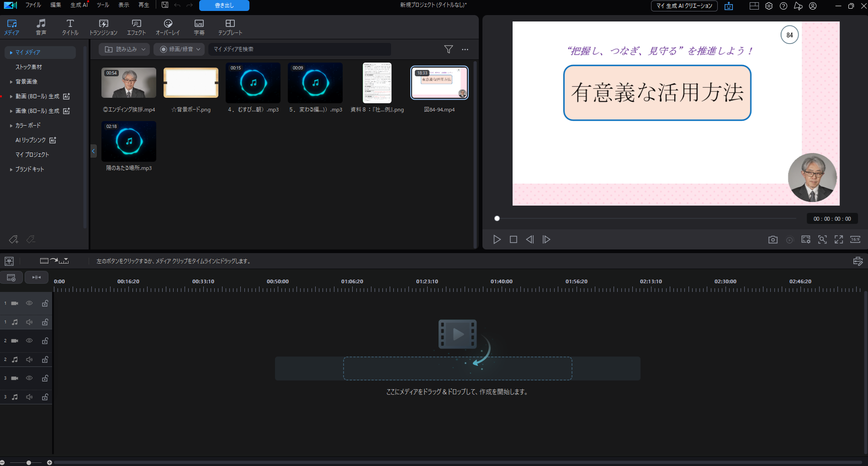Select the 図84-94.mp4 thumbnail
868x466 pixels.
(x=439, y=83)
